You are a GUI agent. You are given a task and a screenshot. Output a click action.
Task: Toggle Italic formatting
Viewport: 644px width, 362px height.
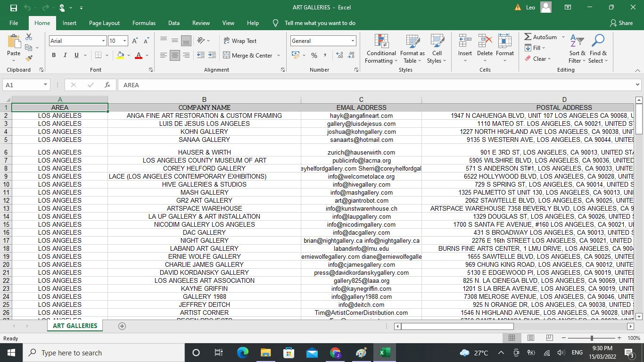click(x=65, y=55)
